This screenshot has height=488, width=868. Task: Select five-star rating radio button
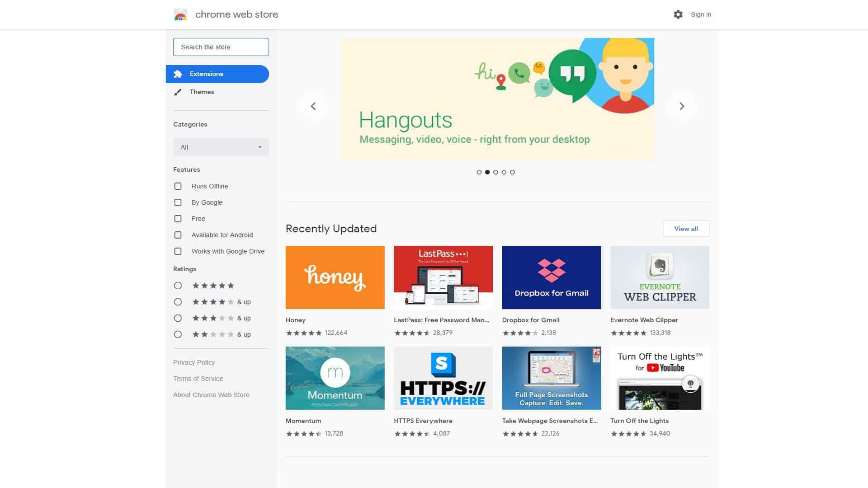click(178, 286)
